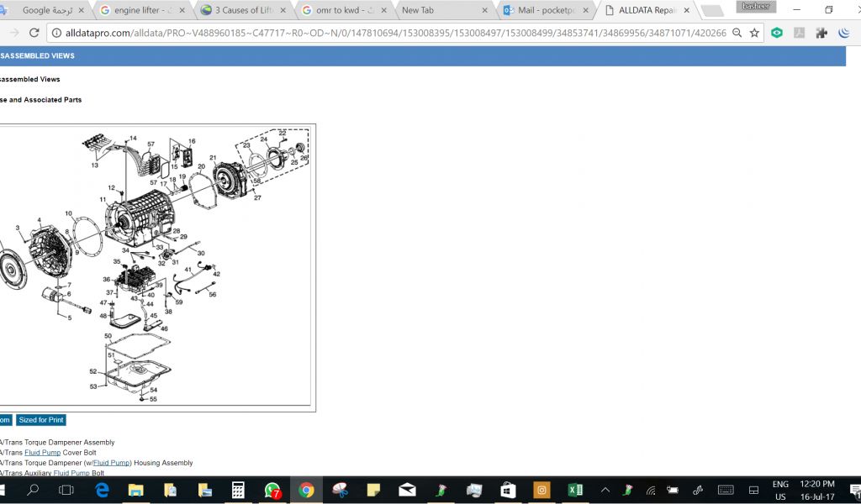The width and height of the screenshot is (861, 504).
Task: Open Windows Store from the taskbar
Action: (x=509, y=490)
